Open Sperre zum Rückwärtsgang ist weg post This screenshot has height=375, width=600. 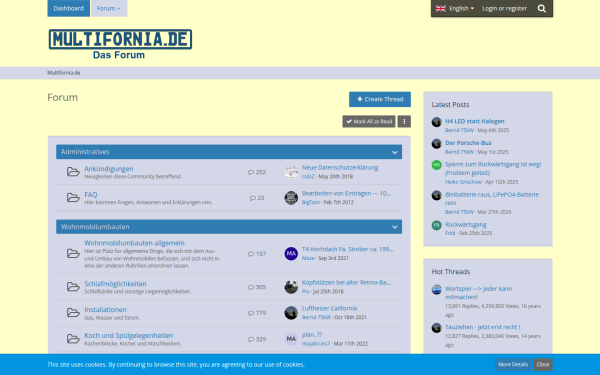[493, 168]
